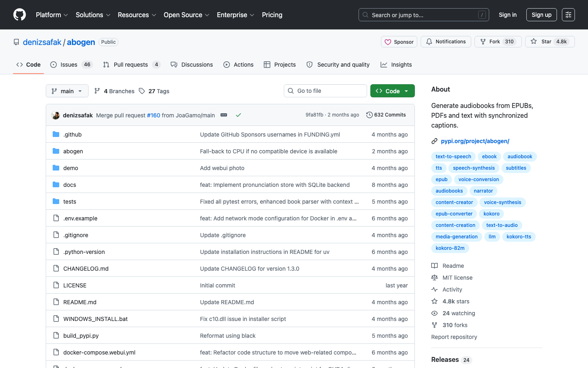Click the .env.example file icon
This screenshot has width=588, height=368.
point(56,218)
